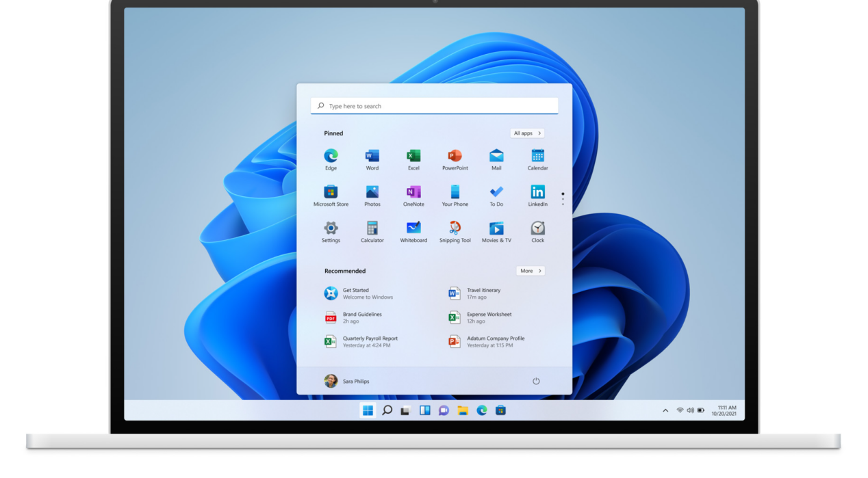
Task: Click the power button icon
Action: [536, 381]
